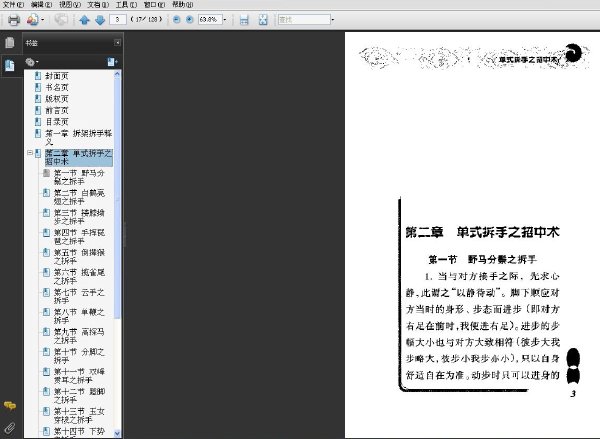The height and width of the screenshot is (439, 600).
Task: Select the 第一章 拆架拆手释义 bookmark
Action: 78,137
